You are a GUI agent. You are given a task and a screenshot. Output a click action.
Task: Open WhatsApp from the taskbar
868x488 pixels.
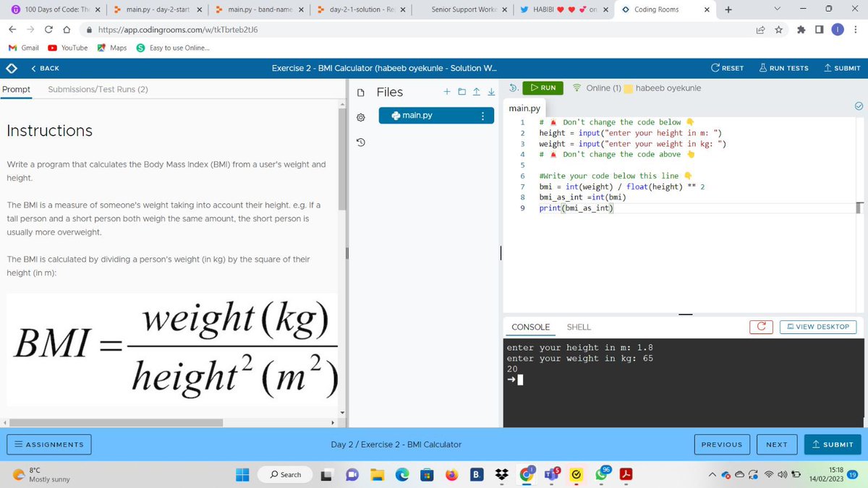pos(602,474)
